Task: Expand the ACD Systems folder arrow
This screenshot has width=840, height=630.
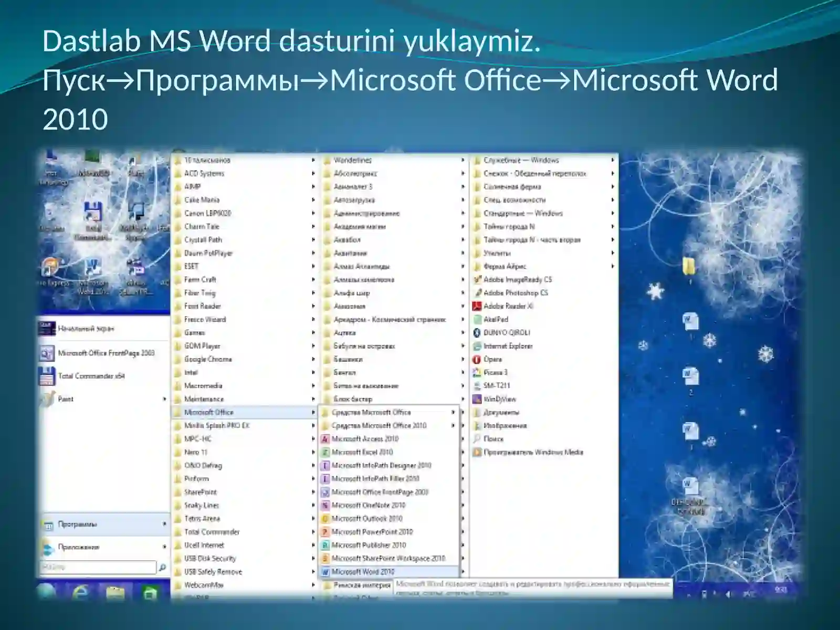Action: coord(313,173)
